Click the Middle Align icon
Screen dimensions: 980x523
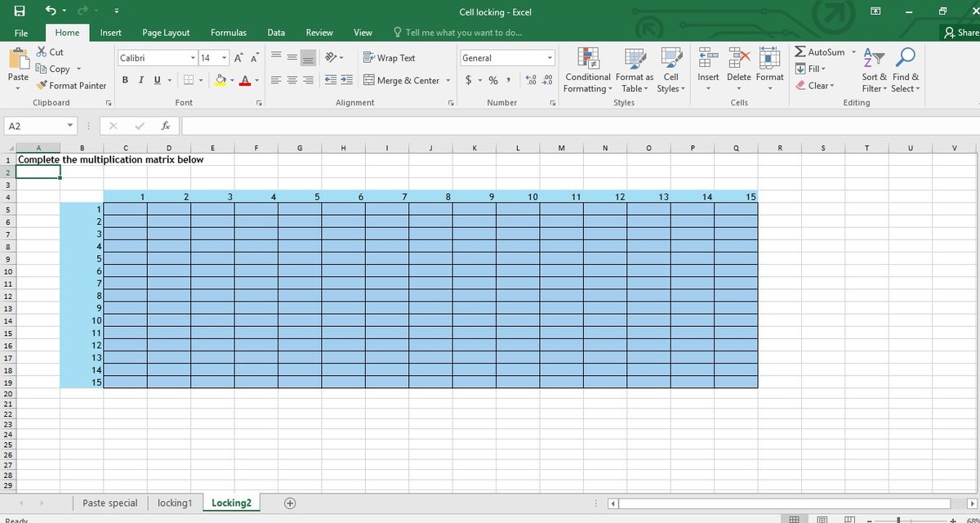[x=292, y=57]
